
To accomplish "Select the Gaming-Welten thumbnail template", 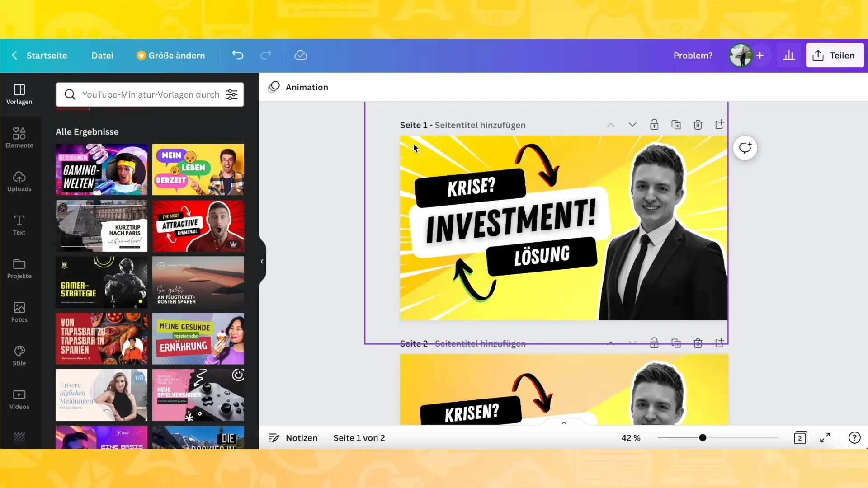I will click(101, 170).
